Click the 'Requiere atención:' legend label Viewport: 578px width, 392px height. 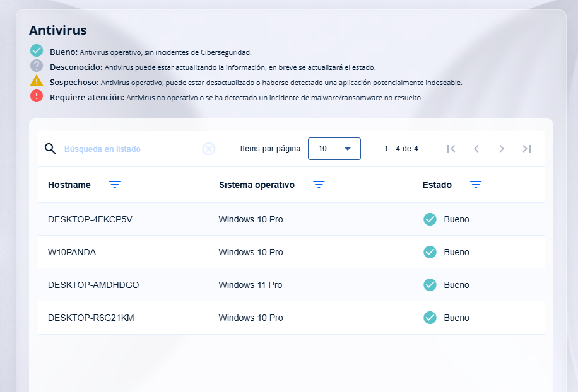[87, 97]
